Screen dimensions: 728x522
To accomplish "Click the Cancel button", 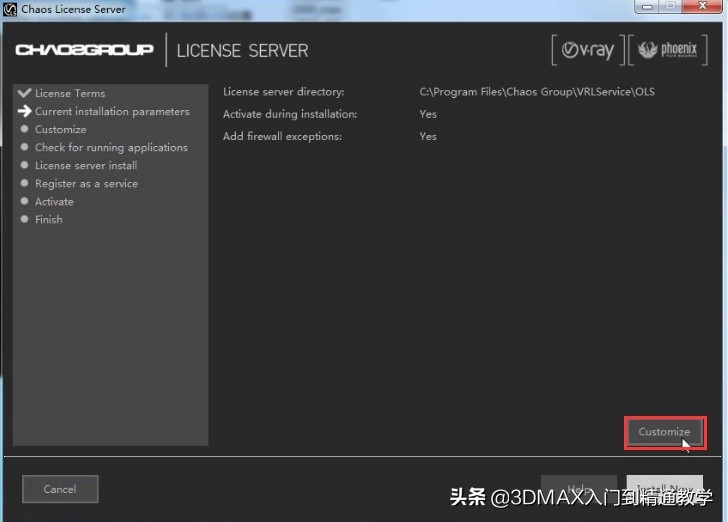I will 60,489.
